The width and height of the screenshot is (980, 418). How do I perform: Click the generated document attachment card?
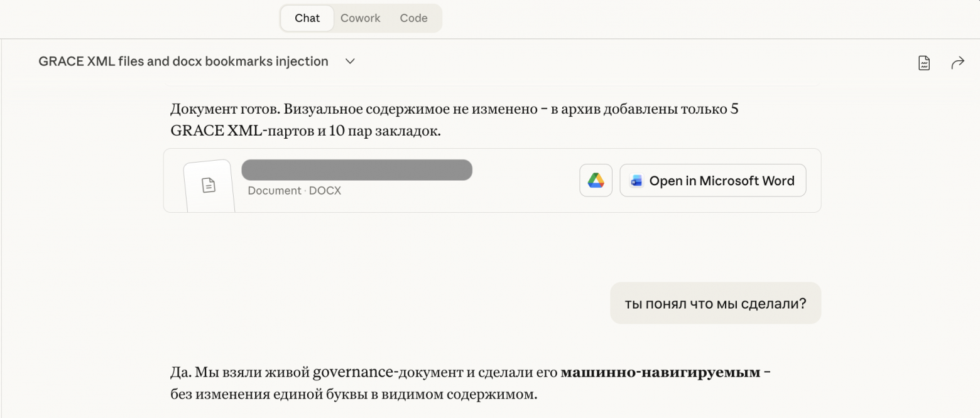(x=492, y=181)
